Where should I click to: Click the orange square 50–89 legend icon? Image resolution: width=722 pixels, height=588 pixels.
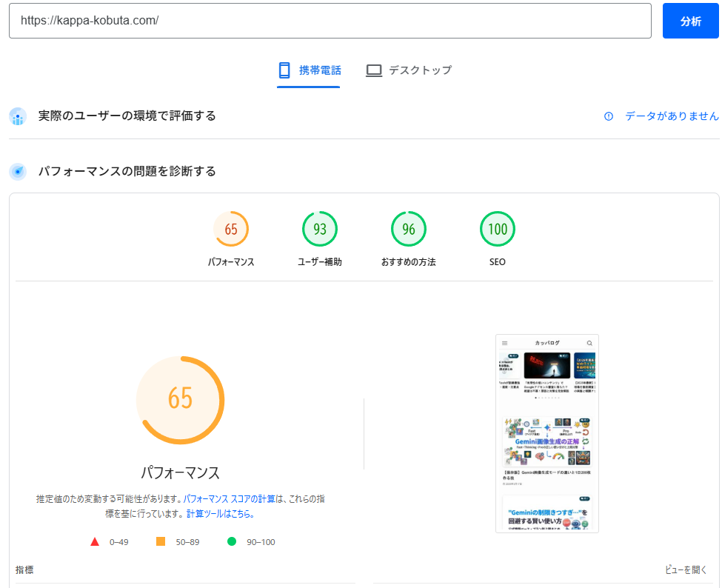[161, 541]
